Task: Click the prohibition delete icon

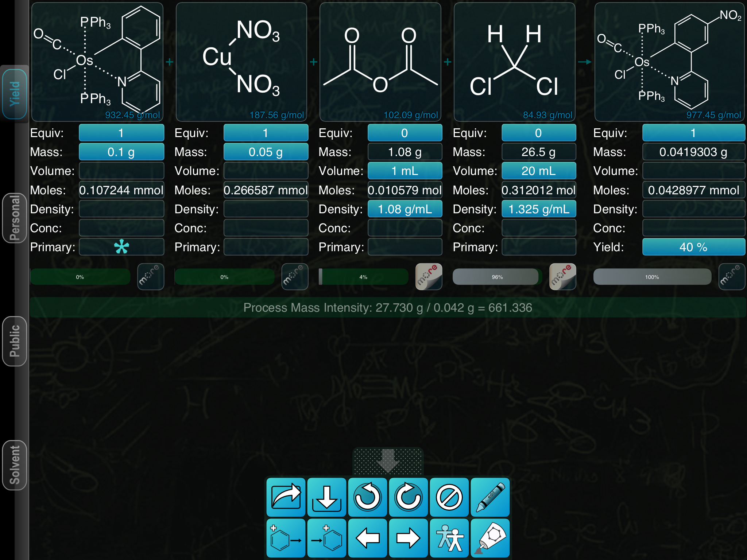Action: click(x=449, y=497)
